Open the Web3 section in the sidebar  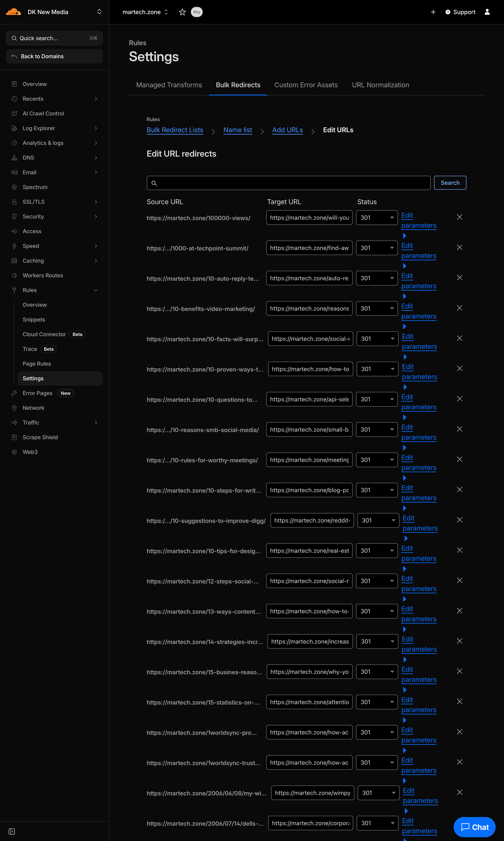[x=30, y=452]
